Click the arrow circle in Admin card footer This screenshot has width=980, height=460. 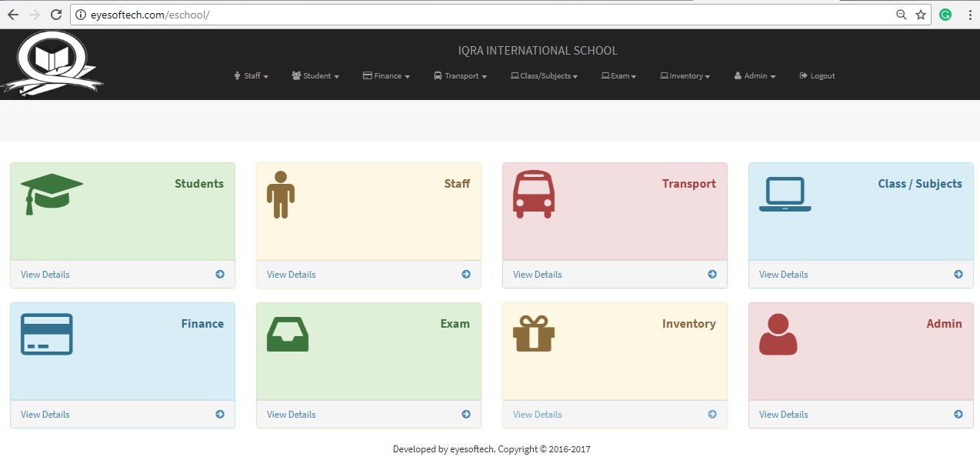point(958,415)
